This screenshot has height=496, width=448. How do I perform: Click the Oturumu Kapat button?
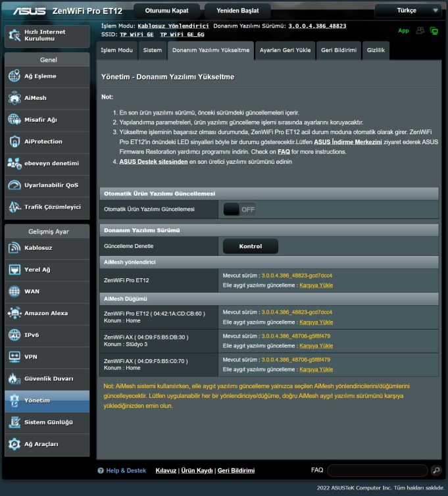(166, 11)
